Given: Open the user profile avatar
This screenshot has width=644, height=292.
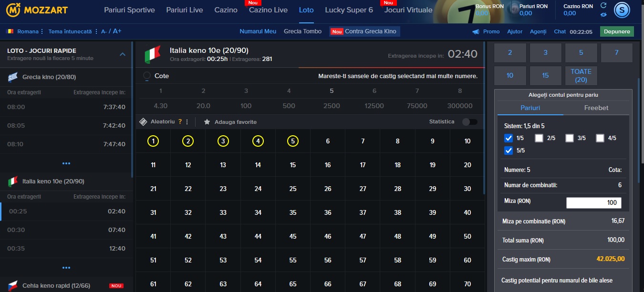Looking at the screenshot, I should (622, 10).
